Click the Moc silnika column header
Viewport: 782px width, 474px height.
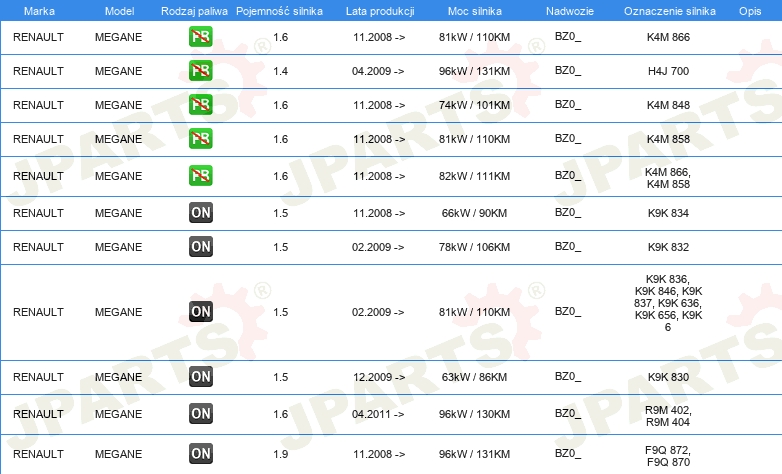pos(475,11)
